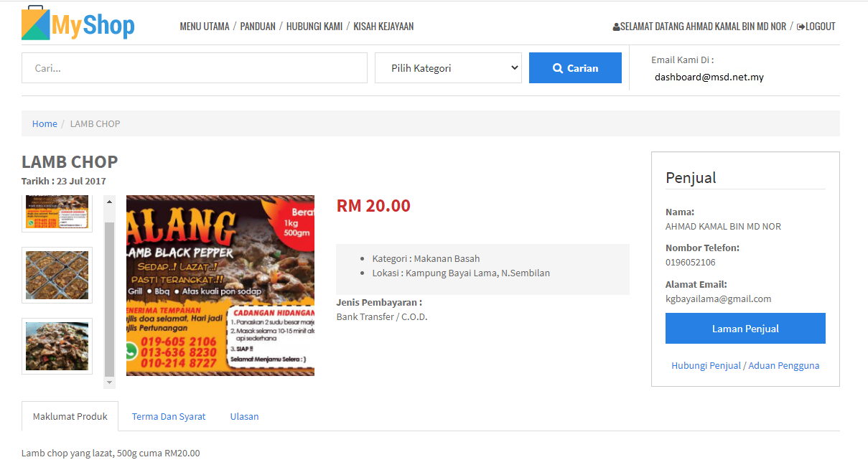The height and width of the screenshot is (470, 868).
Task: Click the Home breadcrumb link
Action: point(45,123)
